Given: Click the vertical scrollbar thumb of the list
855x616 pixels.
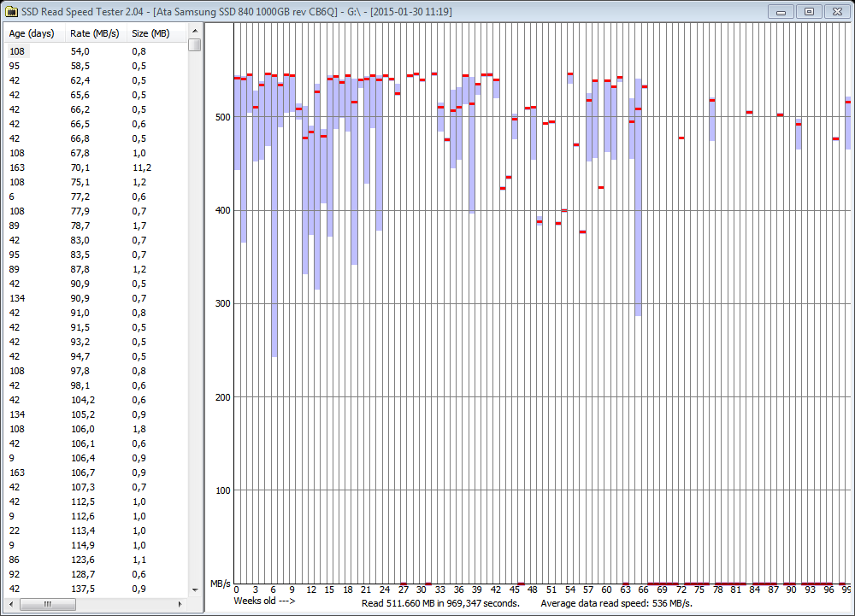Looking at the screenshot, I should tap(195, 44).
